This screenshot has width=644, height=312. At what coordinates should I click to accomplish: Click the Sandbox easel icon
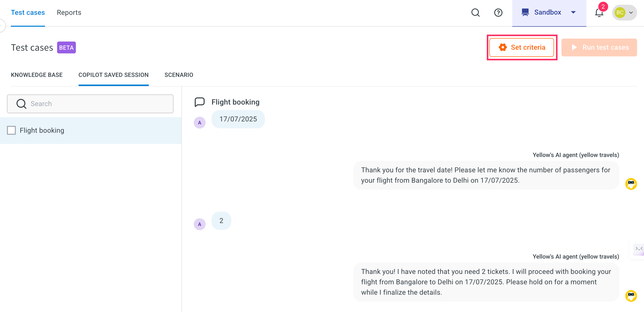click(525, 12)
